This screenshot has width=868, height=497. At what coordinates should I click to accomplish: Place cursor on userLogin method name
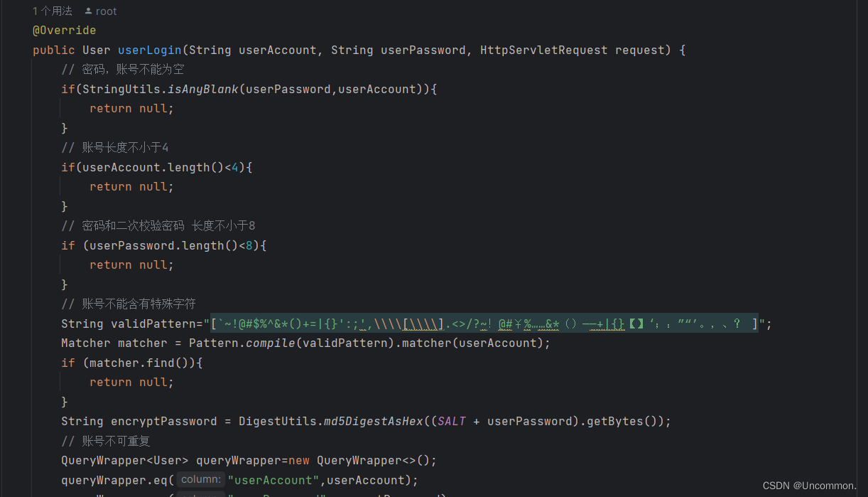click(x=150, y=50)
